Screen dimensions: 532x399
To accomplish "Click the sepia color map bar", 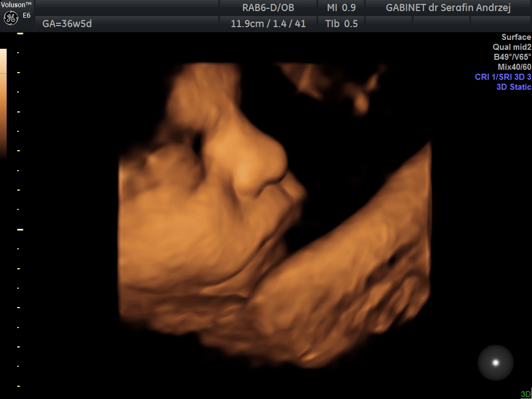I will click(x=3, y=104).
